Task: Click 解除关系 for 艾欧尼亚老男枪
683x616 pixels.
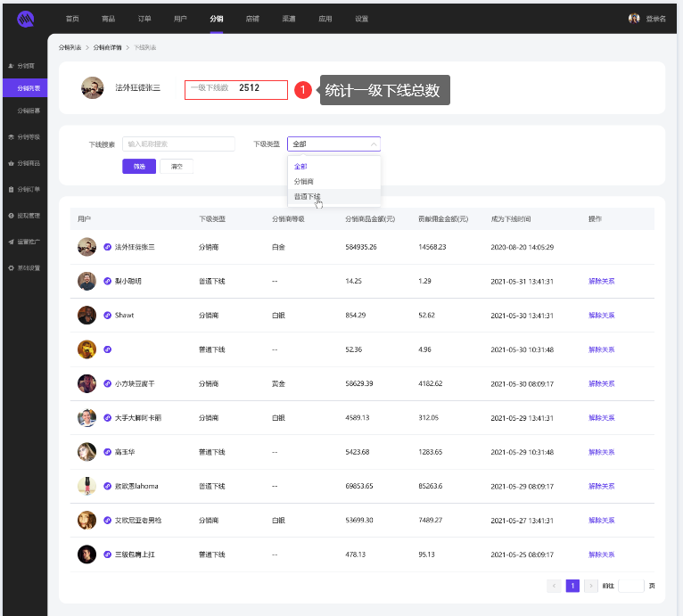Action: (601, 520)
